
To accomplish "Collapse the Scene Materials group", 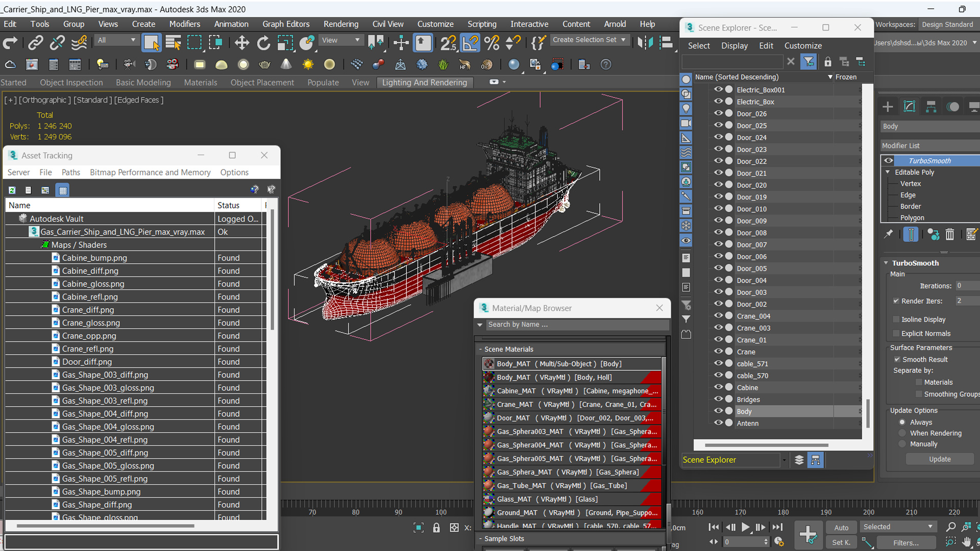I will coord(480,349).
